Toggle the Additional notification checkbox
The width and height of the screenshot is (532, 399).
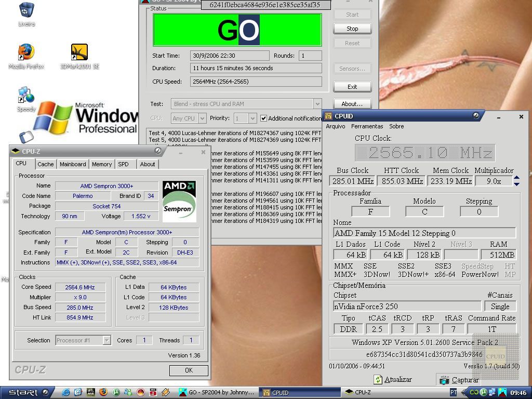[263, 118]
